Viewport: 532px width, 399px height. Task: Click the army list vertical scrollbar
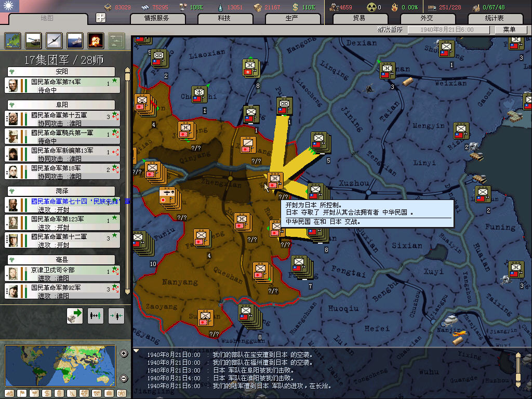(x=127, y=182)
